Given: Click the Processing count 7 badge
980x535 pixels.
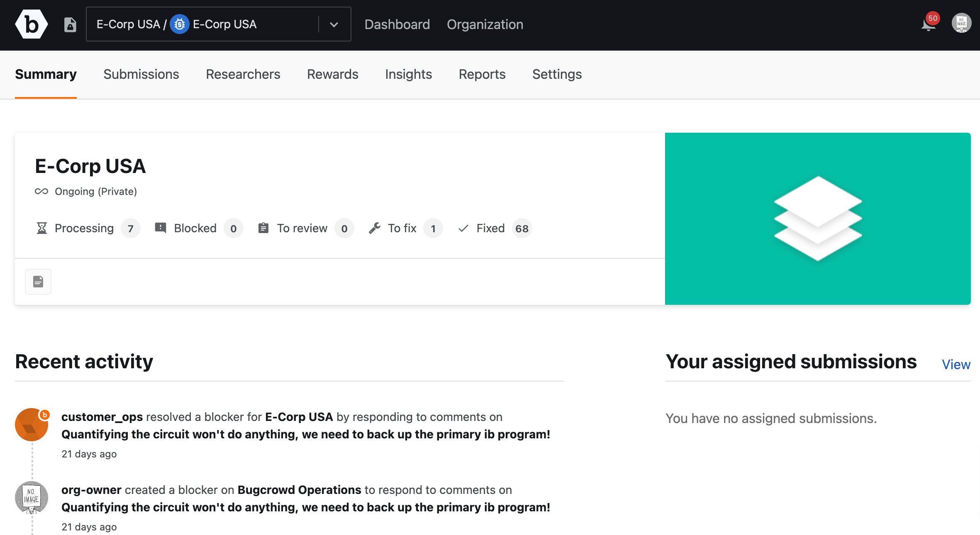Looking at the screenshot, I should tap(131, 229).
